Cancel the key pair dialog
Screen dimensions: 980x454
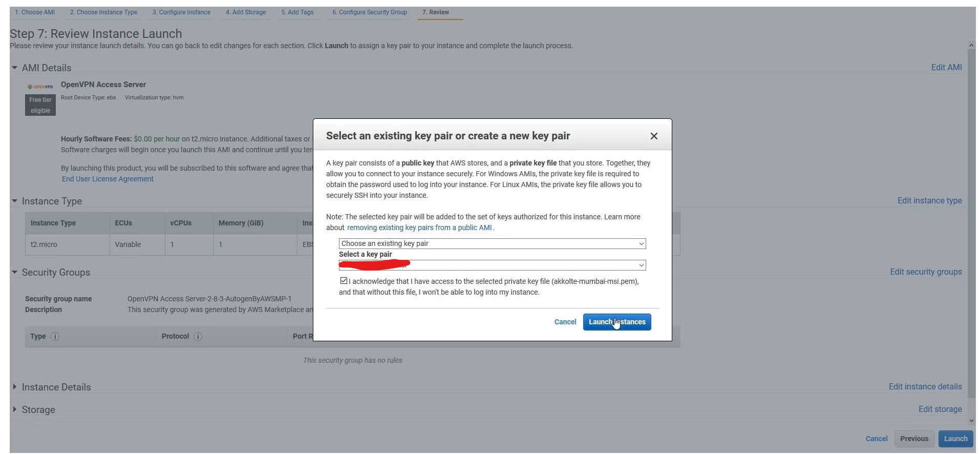pyautogui.click(x=565, y=322)
